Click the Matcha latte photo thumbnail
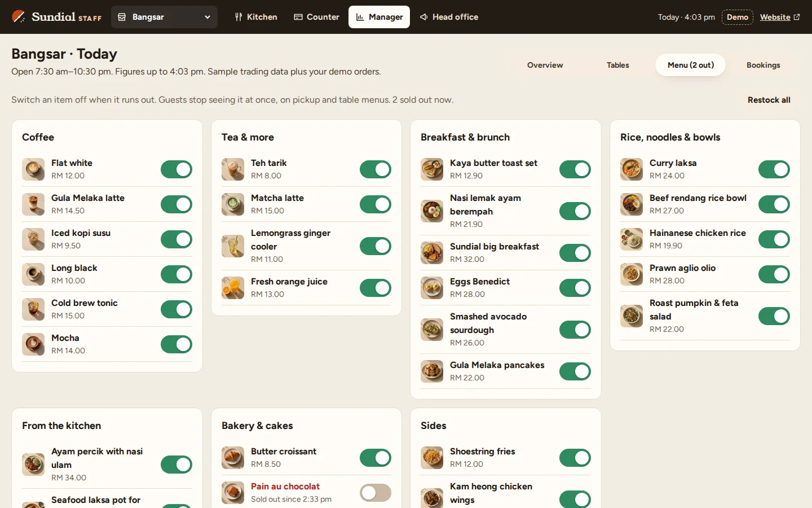Image resolution: width=812 pixels, height=508 pixels. pyautogui.click(x=233, y=204)
